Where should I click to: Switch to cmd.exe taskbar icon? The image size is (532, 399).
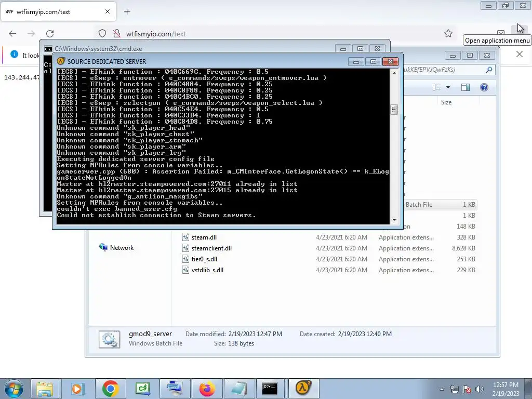(x=270, y=389)
